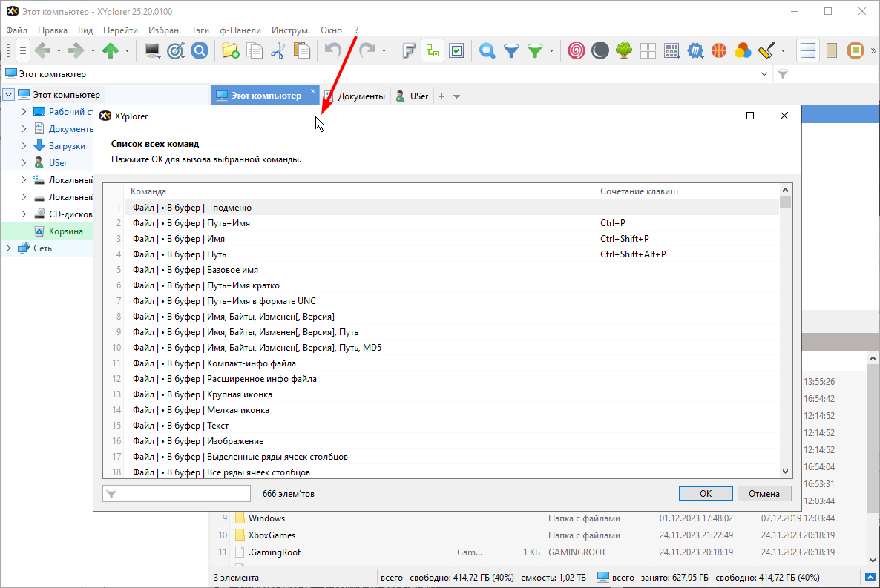Click the address bar funnel filter icon
Screen dimensions: 880x588
click(x=783, y=74)
